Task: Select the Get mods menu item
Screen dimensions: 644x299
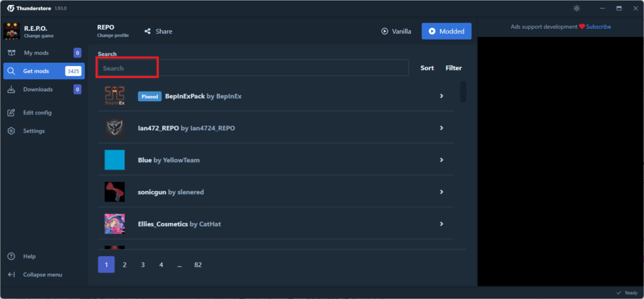Action: (x=44, y=71)
